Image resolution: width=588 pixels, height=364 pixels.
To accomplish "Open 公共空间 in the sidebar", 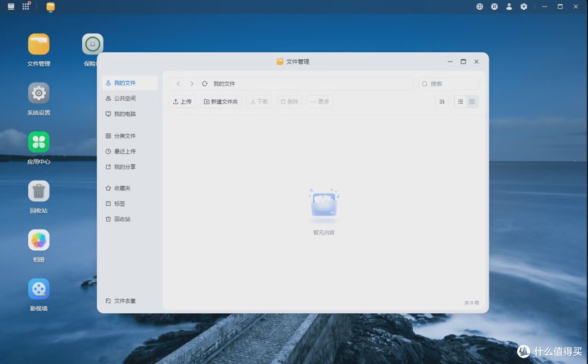I will point(130,98).
